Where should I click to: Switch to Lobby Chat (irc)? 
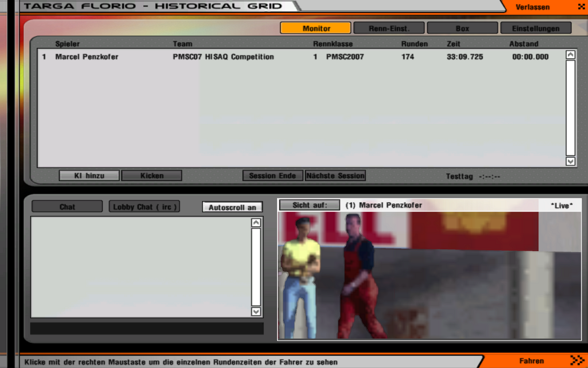[144, 207]
